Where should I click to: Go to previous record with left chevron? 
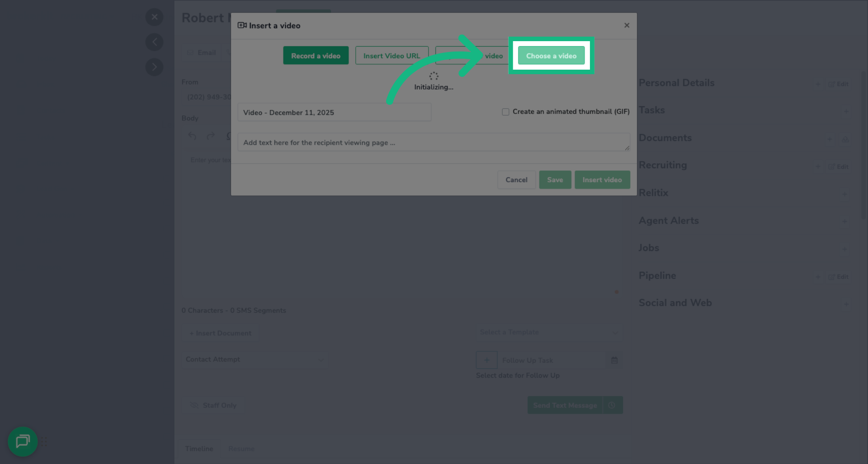154,42
